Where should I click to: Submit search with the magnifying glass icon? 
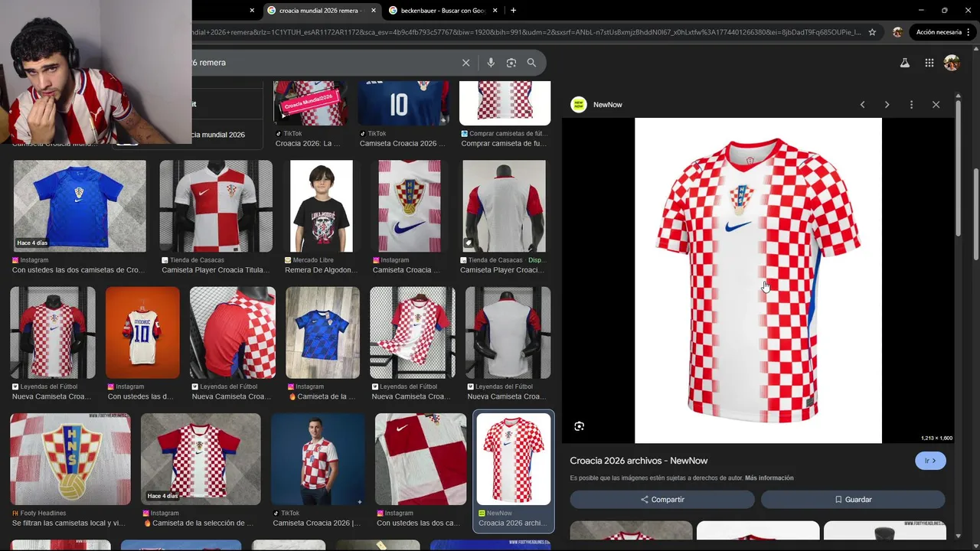[531, 63]
